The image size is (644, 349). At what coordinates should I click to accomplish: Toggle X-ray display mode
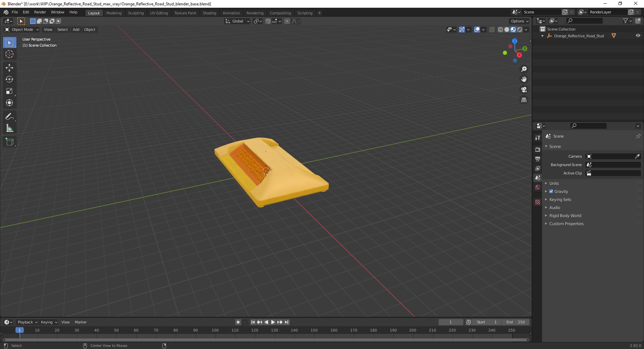pyautogui.click(x=492, y=30)
